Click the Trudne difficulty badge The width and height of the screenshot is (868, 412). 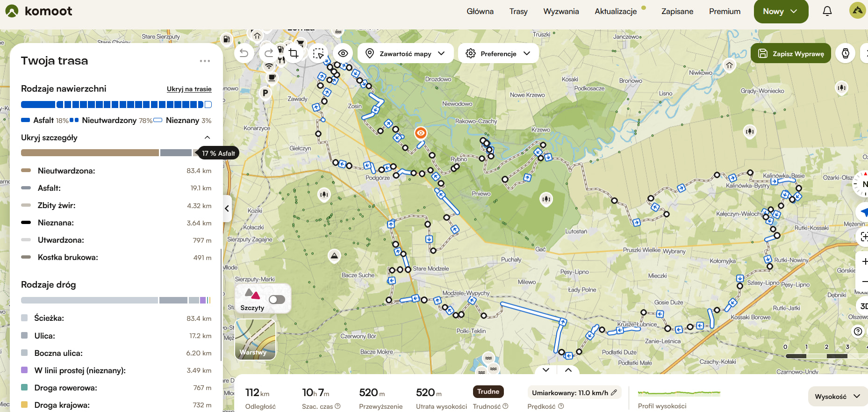pyautogui.click(x=488, y=392)
